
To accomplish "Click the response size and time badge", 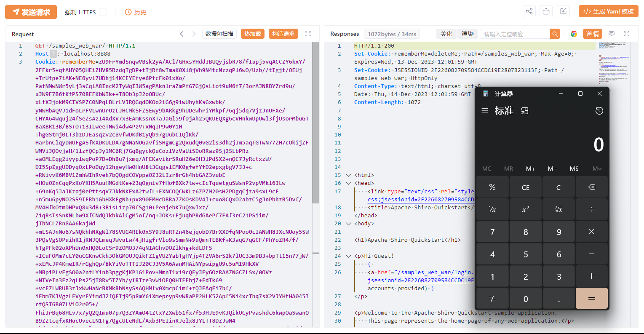I will [392, 34].
